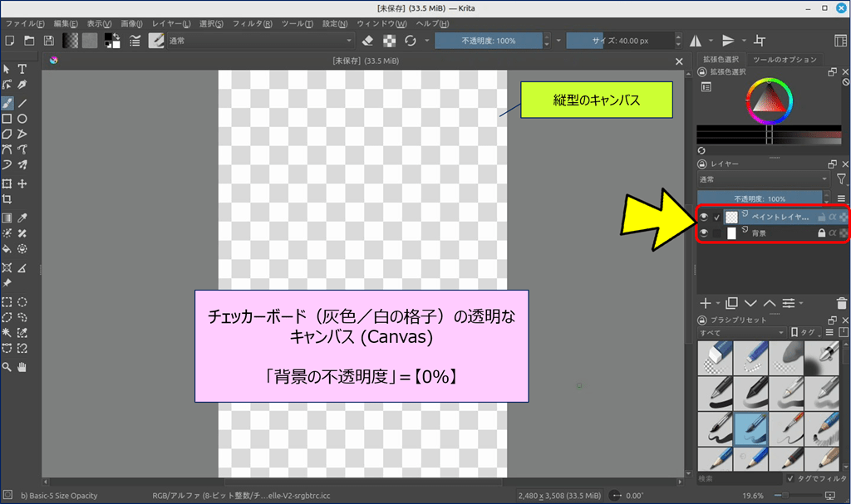
Task: Click the save document icon
Action: pyautogui.click(x=49, y=41)
